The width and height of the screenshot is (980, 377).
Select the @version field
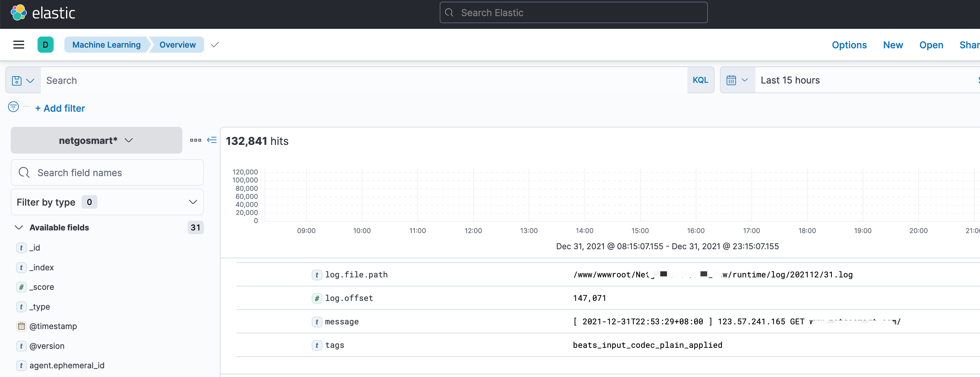[47, 346]
